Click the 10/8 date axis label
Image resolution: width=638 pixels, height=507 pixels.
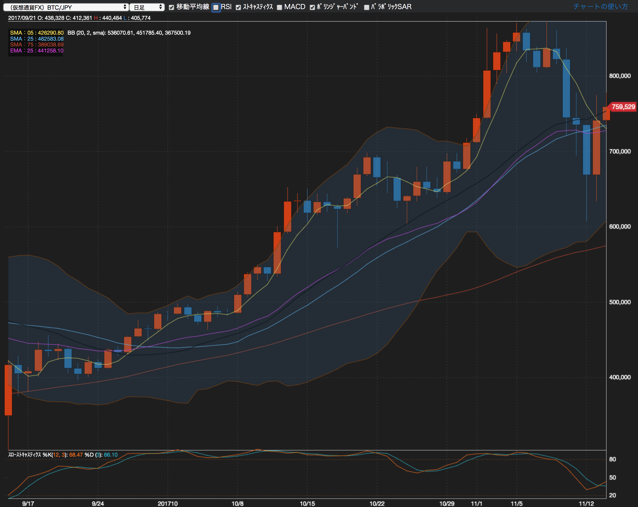point(238,503)
